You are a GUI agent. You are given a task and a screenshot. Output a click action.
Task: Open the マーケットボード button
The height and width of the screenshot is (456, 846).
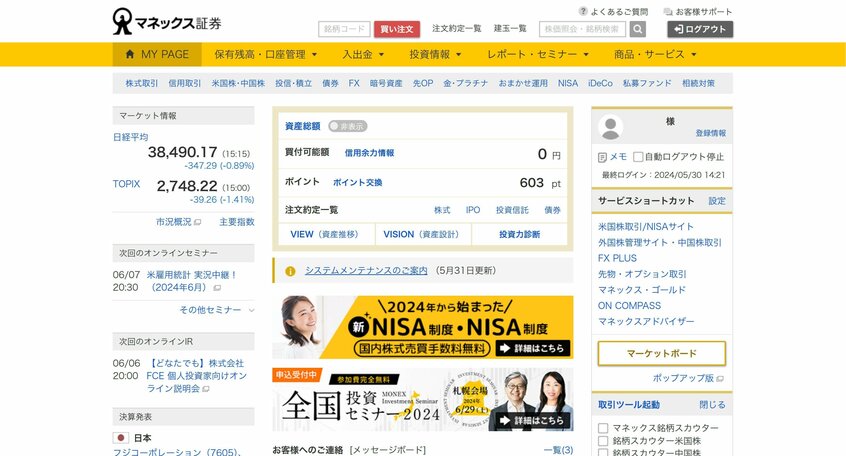point(661,353)
